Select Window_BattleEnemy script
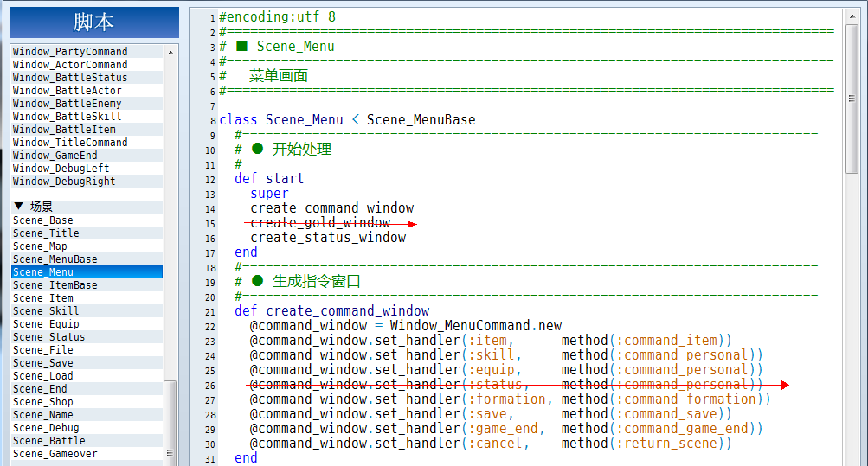The height and width of the screenshot is (466, 868). [x=87, y=104]
